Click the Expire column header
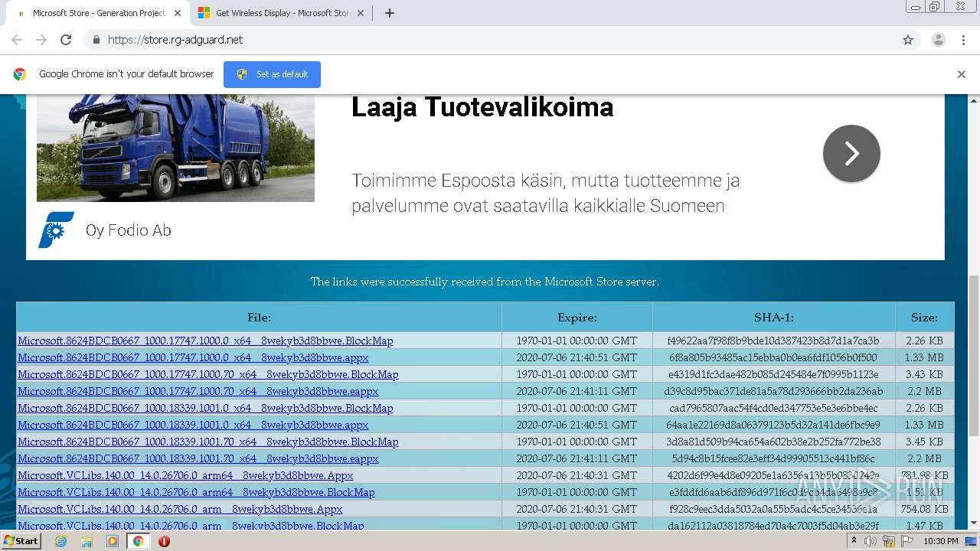The width and height of the screenshot is (980, 551). click(x=577, y=317)
